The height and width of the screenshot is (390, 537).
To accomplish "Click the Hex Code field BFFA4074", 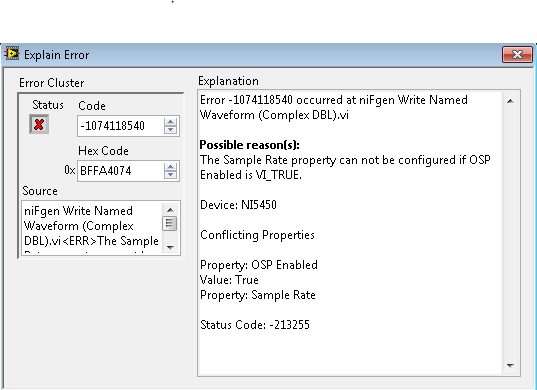I will point(120,171).
